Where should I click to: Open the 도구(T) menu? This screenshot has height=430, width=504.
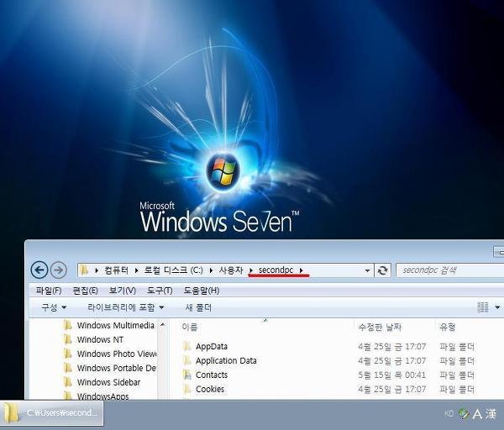160,291
